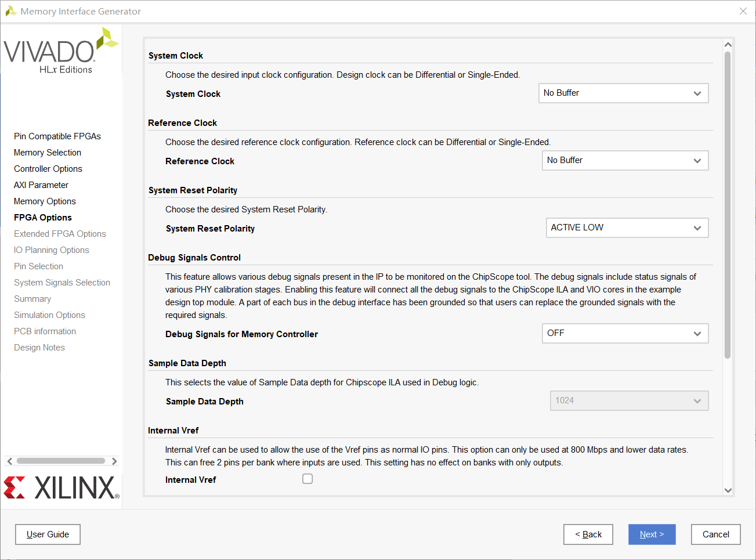Go to Memory Options step
Screen dimensions: 756x560
(45, 201)
